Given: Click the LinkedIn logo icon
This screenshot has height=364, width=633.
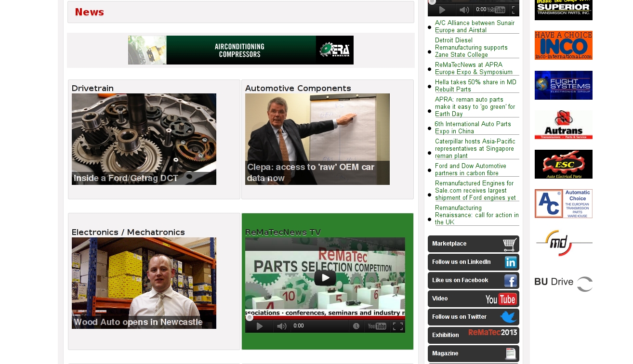Looking at the screenshot, I should click(511, 262).
